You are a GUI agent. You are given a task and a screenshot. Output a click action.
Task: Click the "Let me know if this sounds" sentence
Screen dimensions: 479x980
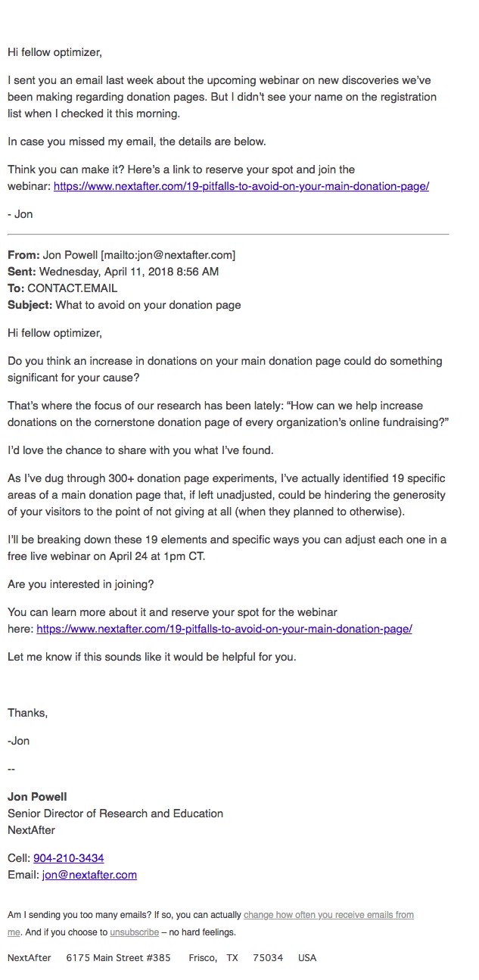[151, 657]
